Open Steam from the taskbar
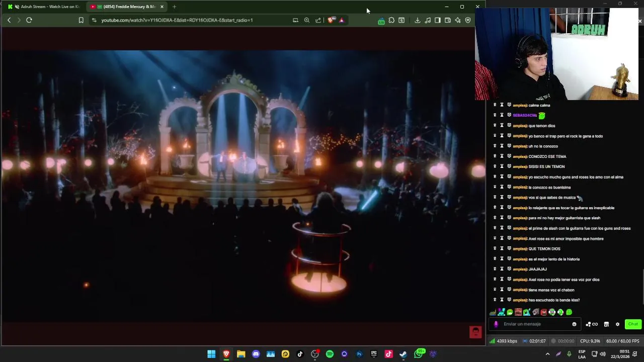Viewport: 644px width, 362px height. (x=403, y=354)
